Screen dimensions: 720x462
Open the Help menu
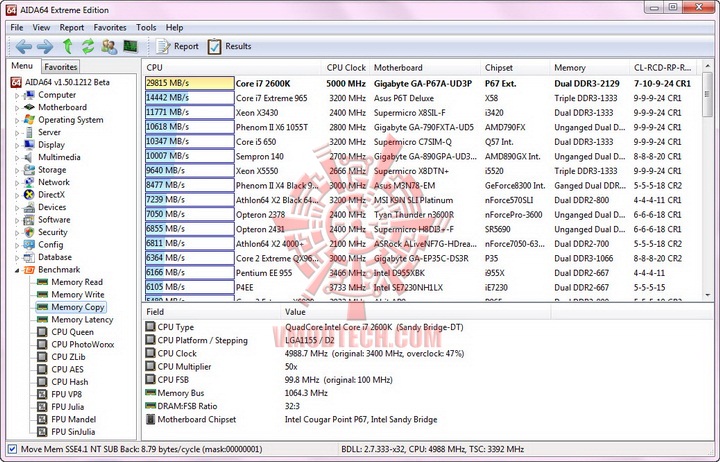(174, 28)
